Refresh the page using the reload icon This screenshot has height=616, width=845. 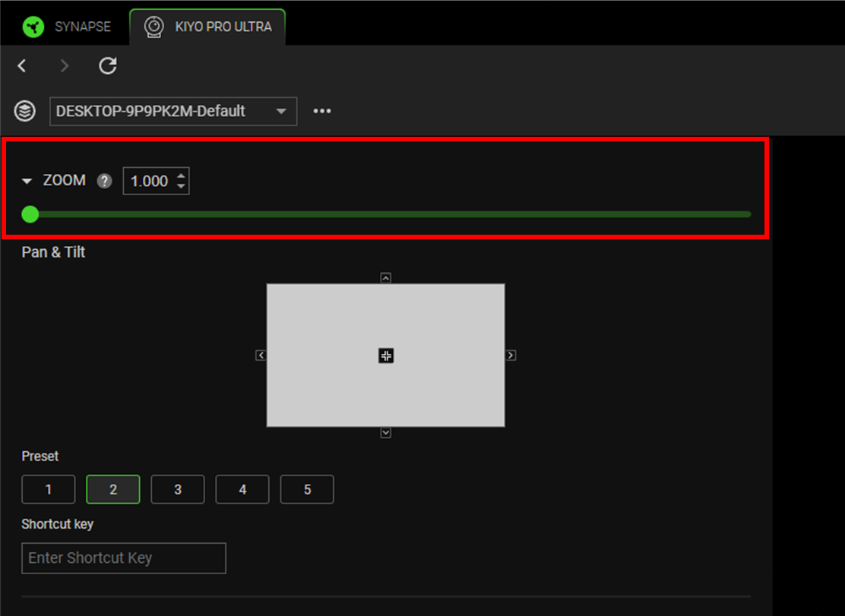pos(107,66)
